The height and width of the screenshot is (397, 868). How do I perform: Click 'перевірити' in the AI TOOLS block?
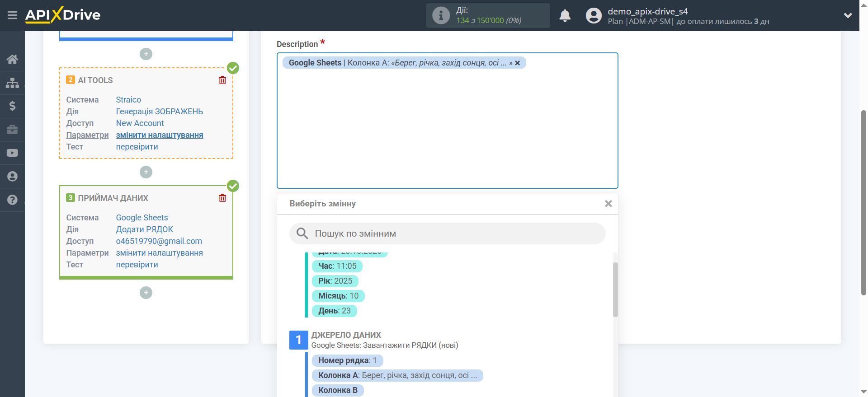click(137, 147)
